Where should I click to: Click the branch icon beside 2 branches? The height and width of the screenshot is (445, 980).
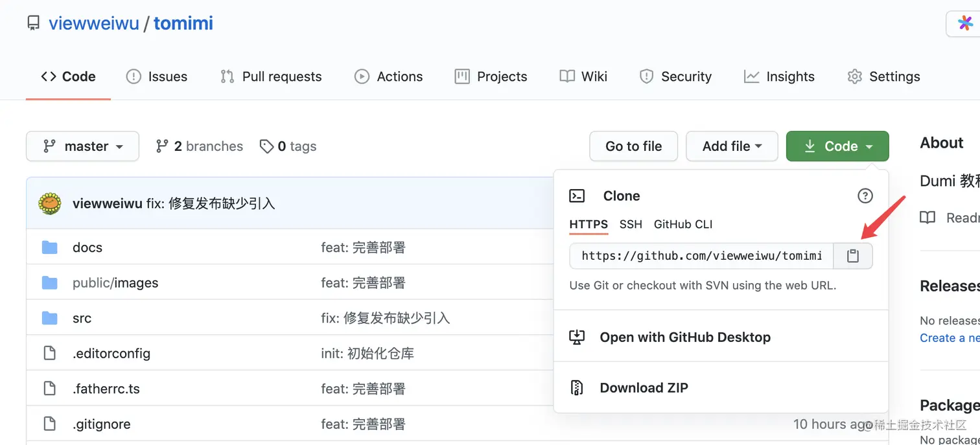[162, 146]
